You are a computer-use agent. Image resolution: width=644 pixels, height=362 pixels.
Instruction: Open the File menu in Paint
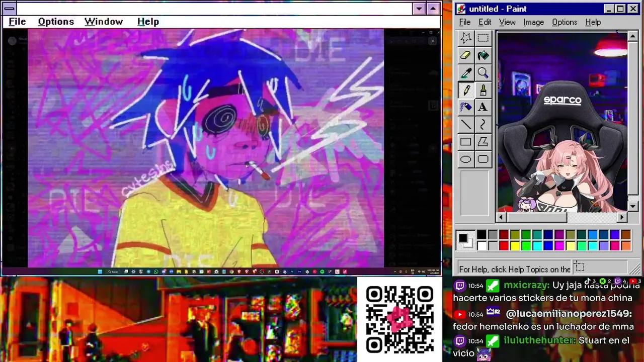[x=464, y=22]
